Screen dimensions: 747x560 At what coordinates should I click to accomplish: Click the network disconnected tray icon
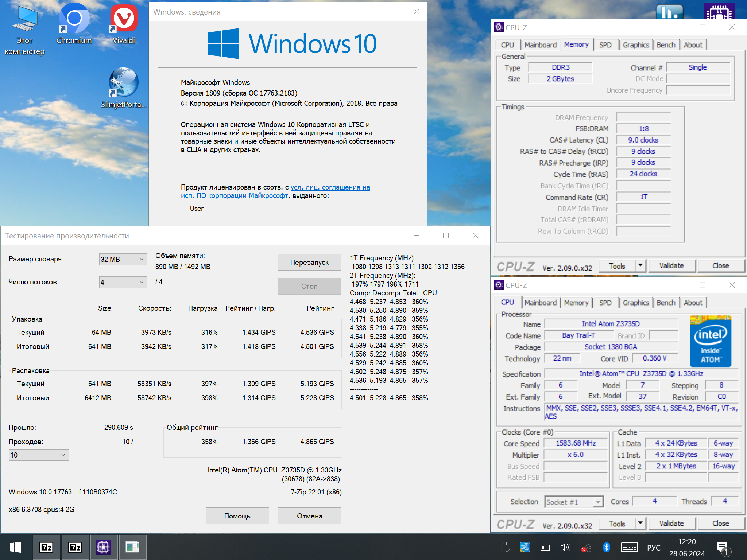pos(586,548)
